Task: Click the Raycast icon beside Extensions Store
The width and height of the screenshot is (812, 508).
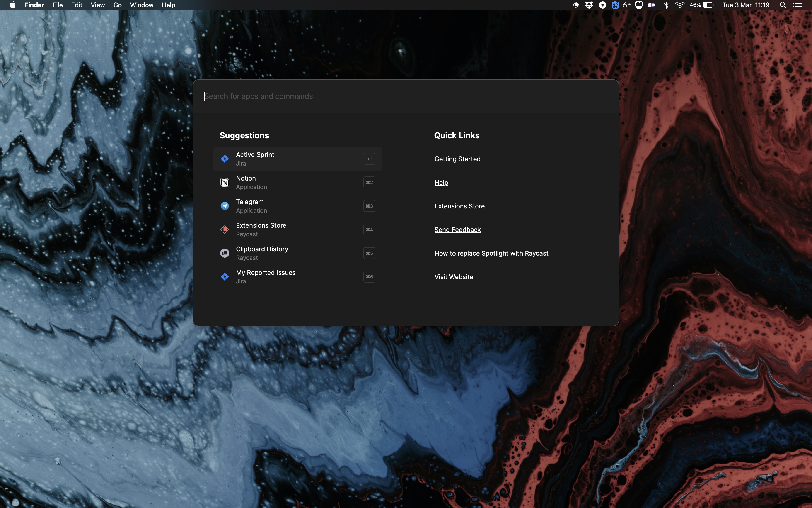Action: click(225, 230)
